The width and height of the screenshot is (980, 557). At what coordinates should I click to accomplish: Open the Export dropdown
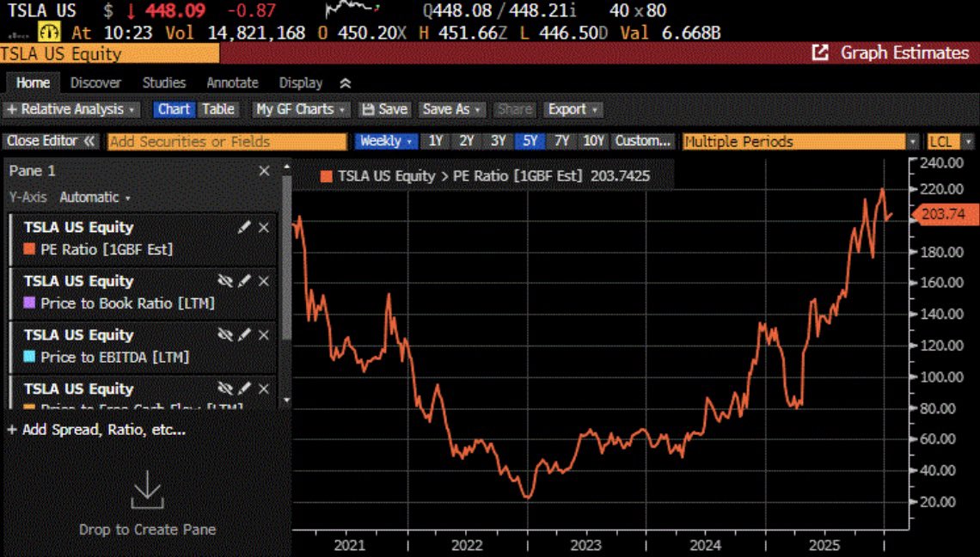pyautogui.click(x=573, y=109)
